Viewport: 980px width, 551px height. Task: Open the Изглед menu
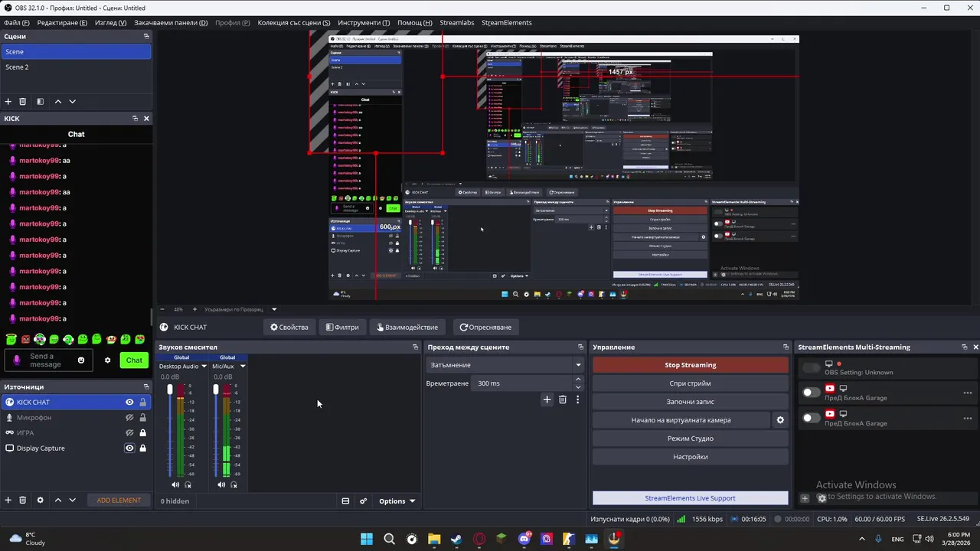(111, 23)
